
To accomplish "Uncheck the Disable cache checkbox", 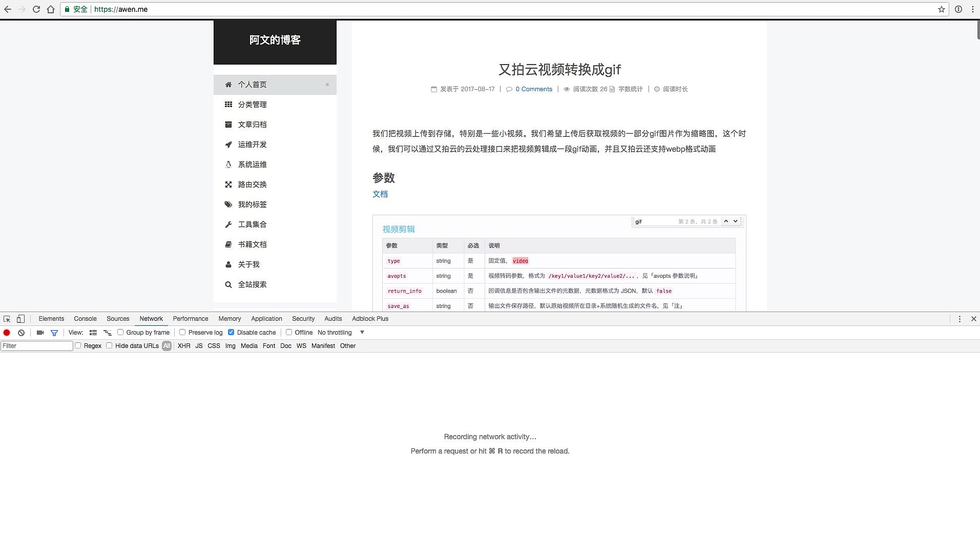I will click(231, 332).
